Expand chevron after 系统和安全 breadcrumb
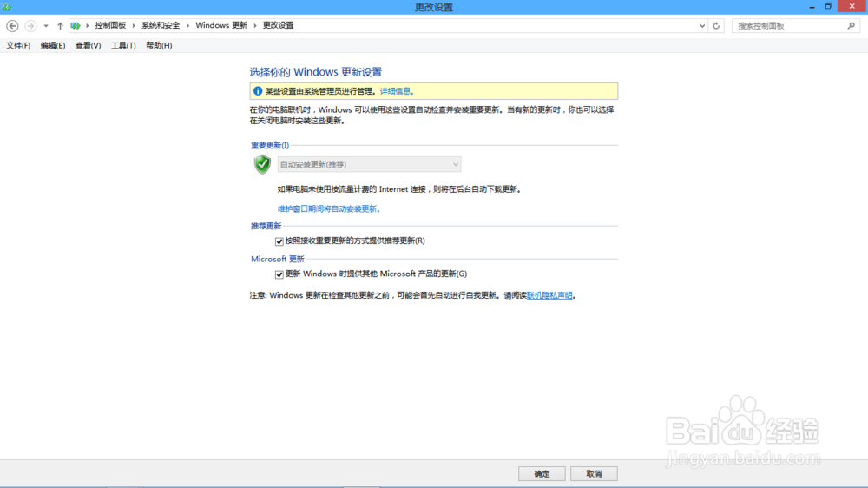This screenshot has height=488, width=868. point(187,25)
